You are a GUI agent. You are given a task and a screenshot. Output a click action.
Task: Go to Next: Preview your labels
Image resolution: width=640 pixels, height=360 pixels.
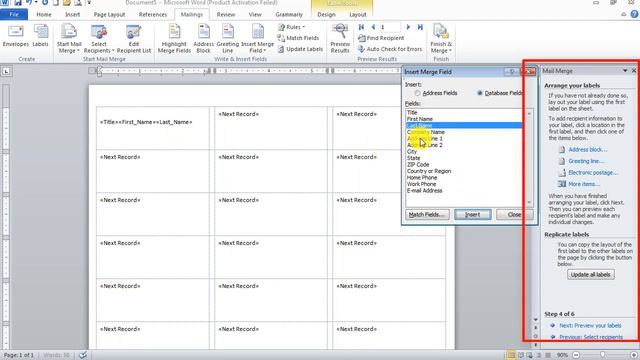(x=590, y=326)
